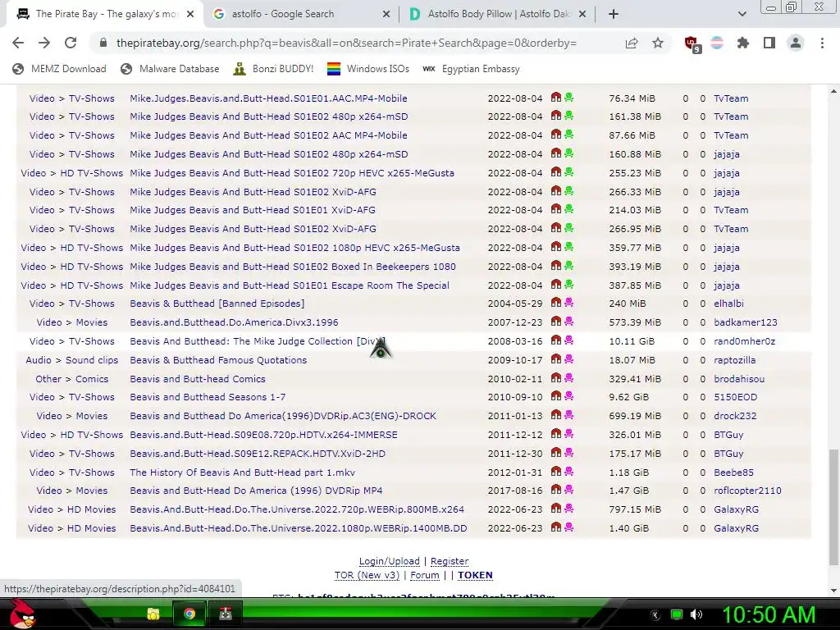
Task: Click page vertical scrollbar thumb
Action: coord(833,507)
